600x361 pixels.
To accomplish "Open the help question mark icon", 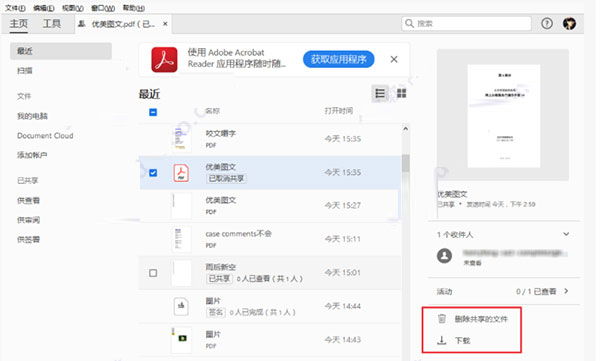I will tap(547, 24).
